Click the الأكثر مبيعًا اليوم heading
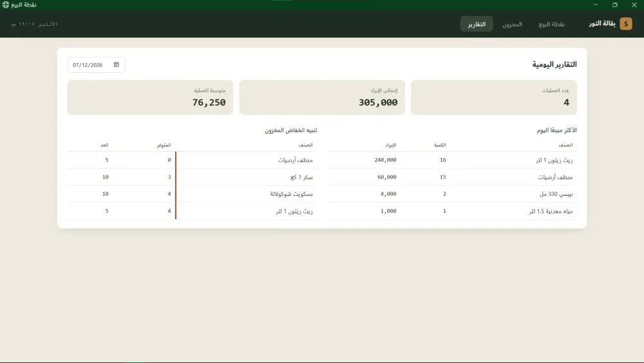This screenshot has height=363, width=644. (556, 130)
